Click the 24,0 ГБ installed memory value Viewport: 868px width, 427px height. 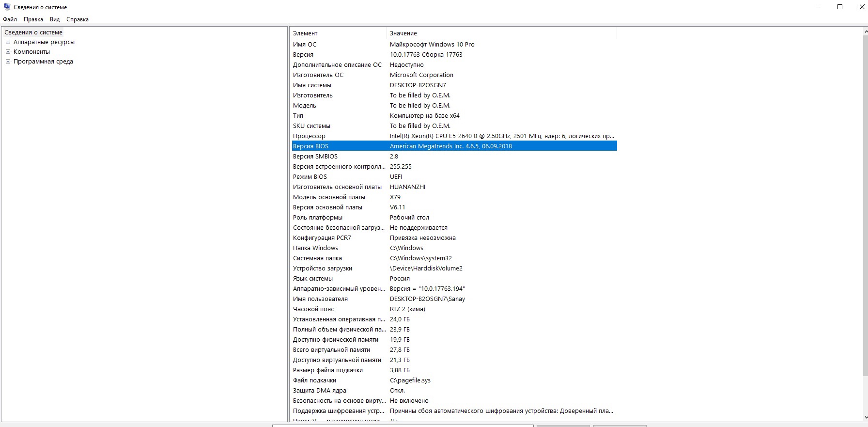pos(400,319)
